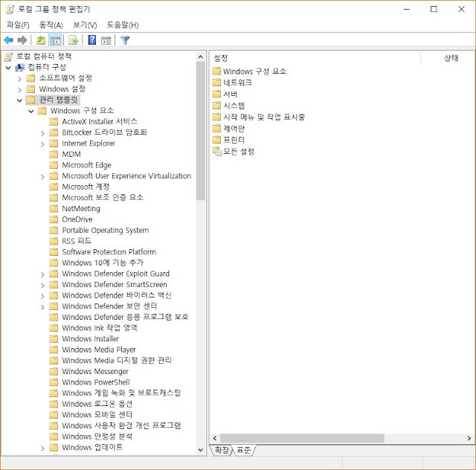Click the 프린터 folder icon in right pane
Image resolution: width=476 pixels, height=470 pixels.
coord(216,140)
